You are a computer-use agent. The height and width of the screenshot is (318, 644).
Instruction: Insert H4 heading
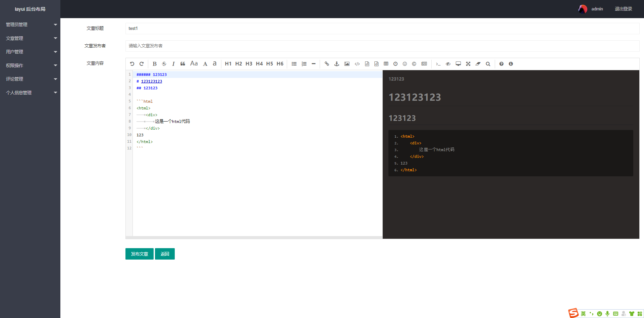[x=259, y=64]
